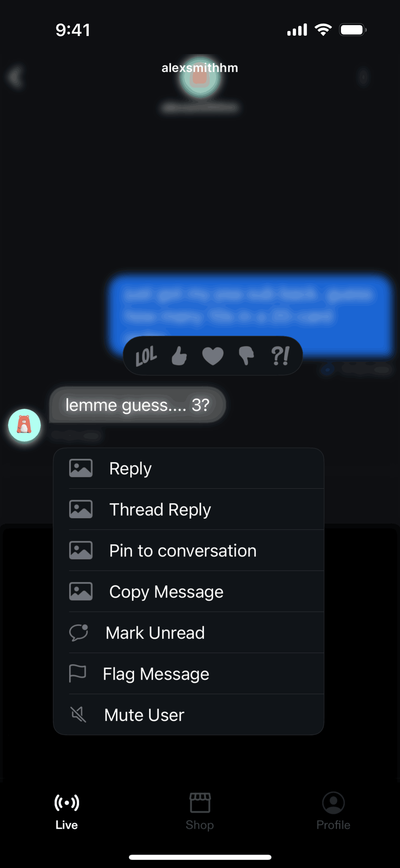400x868 pixels.
Task: Click the muted speaker icon
Action: tap(78, 715)
